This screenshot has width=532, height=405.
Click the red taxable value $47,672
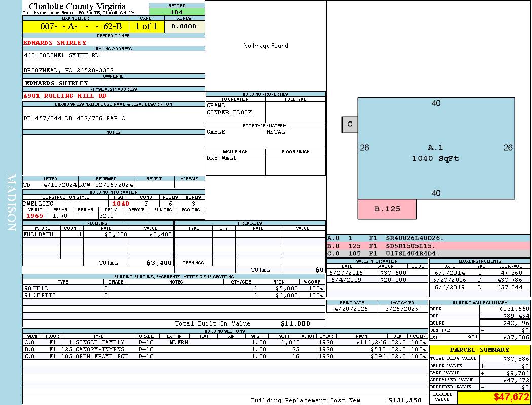[493, 397]
